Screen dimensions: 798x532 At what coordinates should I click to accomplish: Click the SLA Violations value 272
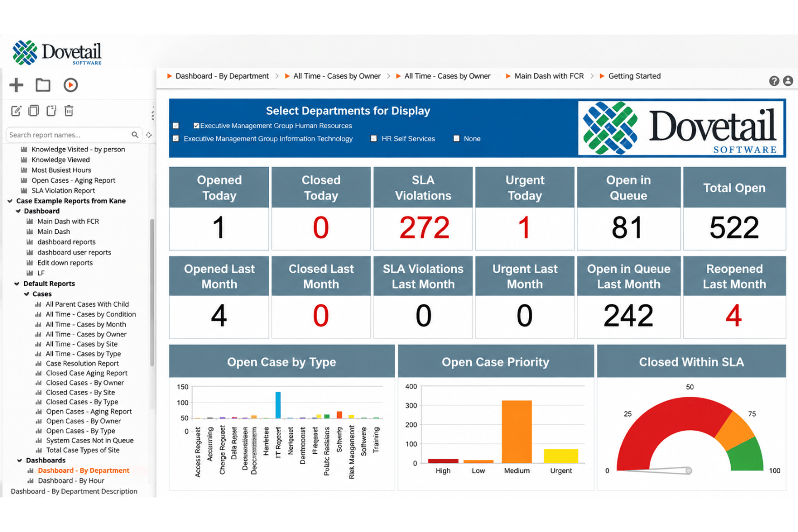coord(424,227)
